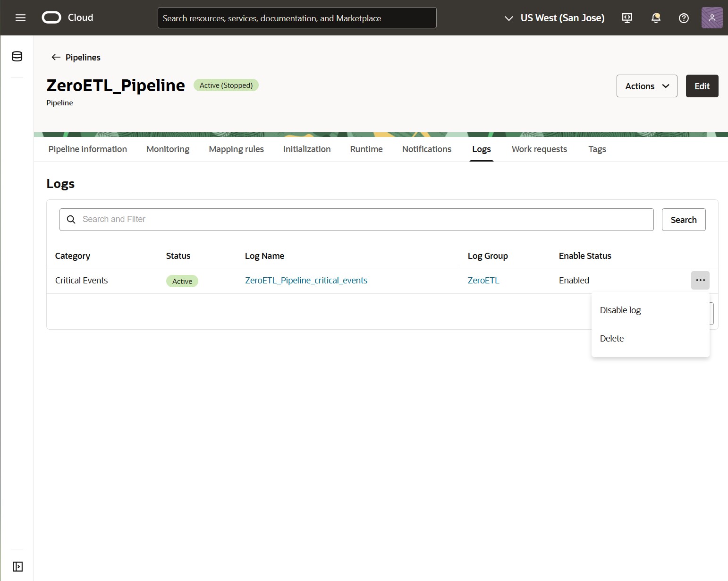Image resolution: width=728 pixels, height=581 pixels.
Task: Open the ZeroETL_Pipeline_critical_events log
Action: (306, 280)
